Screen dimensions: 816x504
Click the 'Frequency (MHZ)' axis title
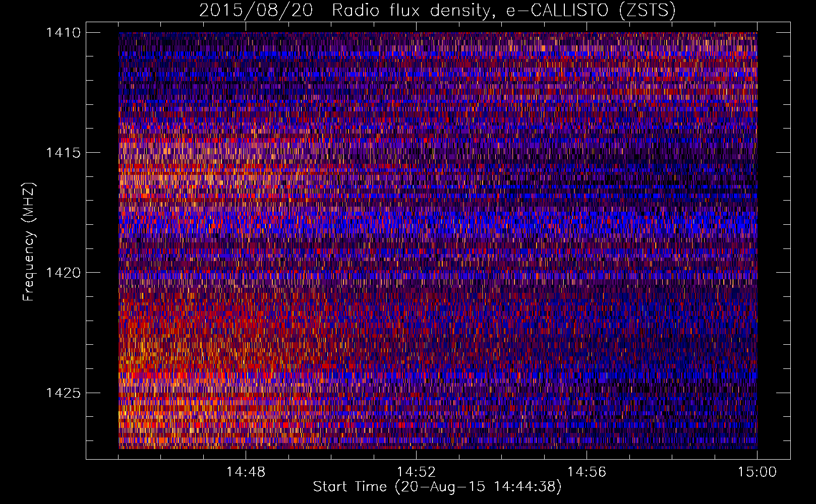pos(29,242)
